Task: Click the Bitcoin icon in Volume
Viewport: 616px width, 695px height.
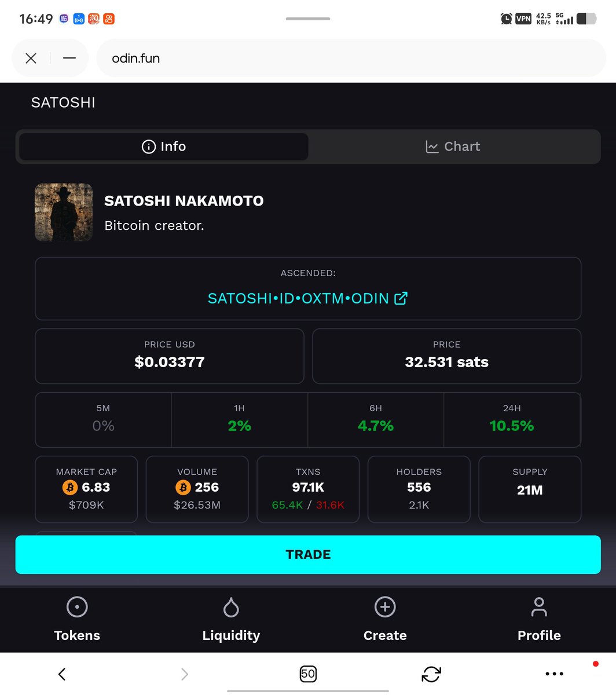Action: coord(183,488)
